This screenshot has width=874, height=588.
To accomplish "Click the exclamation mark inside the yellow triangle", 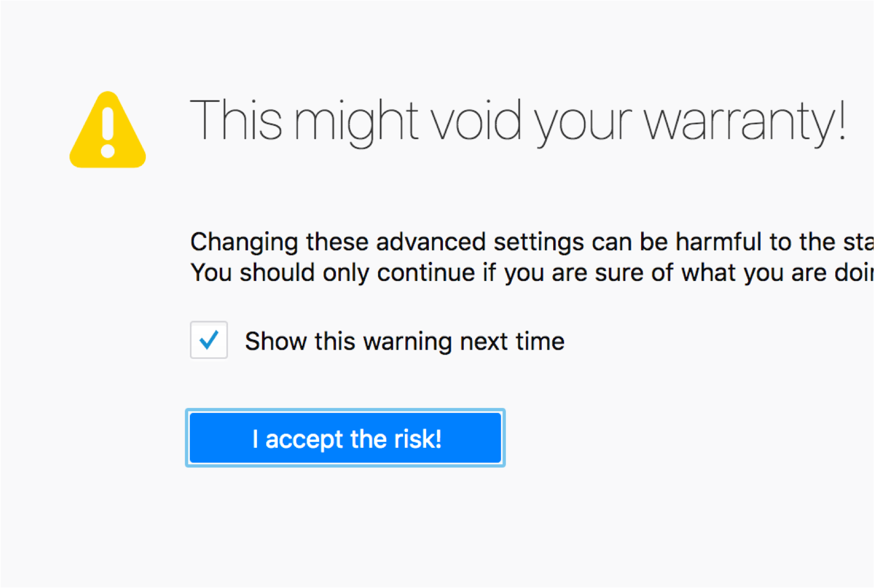I will pos(108,133).
